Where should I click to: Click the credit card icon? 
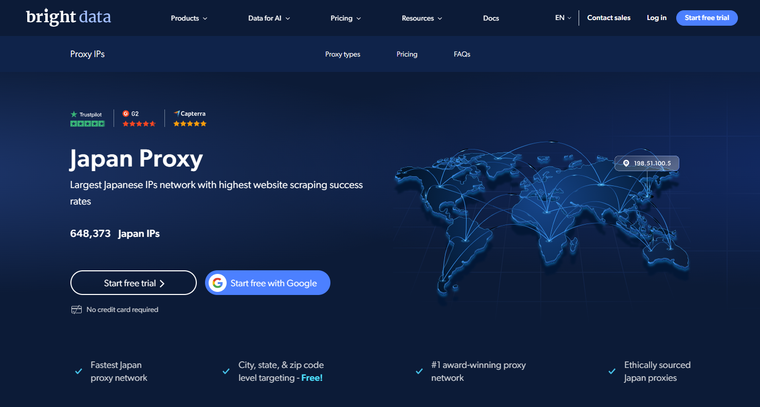[77, 310]
